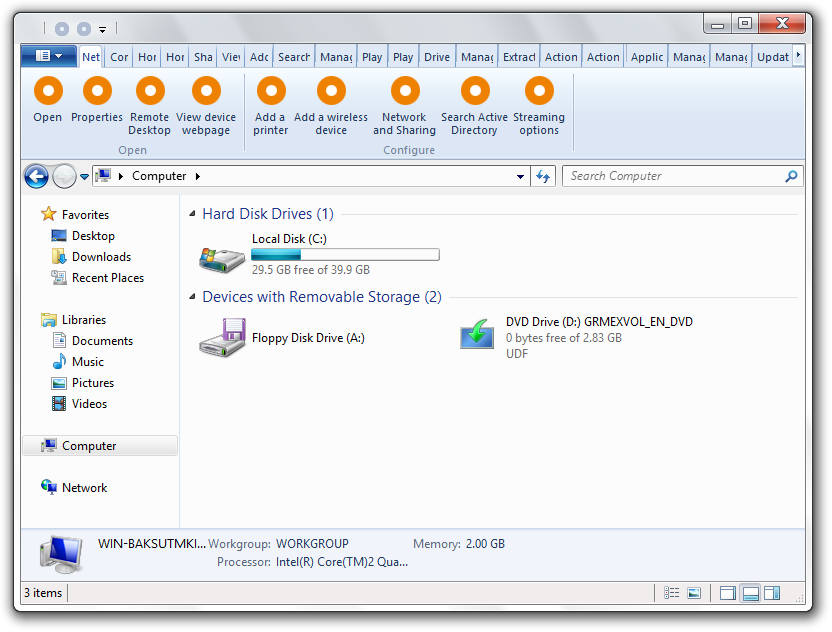Switch to large icons view in status bar

[x=694, y=593]
